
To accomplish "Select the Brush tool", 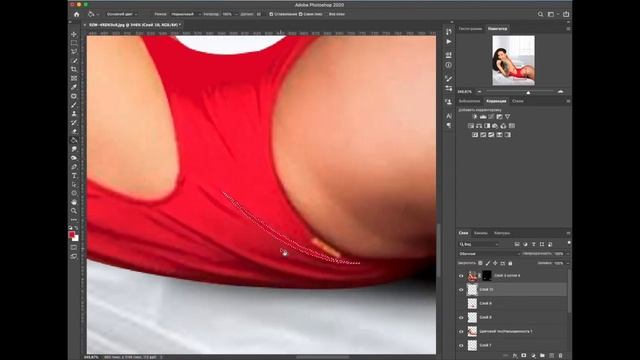I will [74, 105].
